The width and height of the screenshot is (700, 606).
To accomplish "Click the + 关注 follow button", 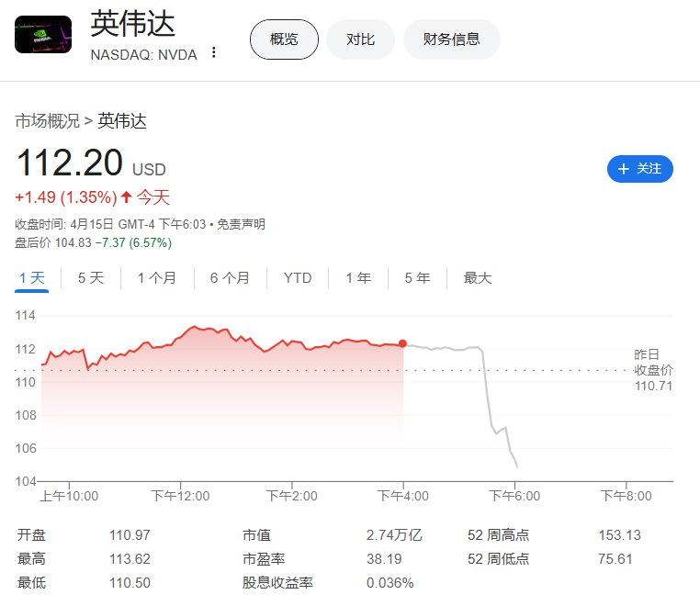I will (x=639, y=169).
